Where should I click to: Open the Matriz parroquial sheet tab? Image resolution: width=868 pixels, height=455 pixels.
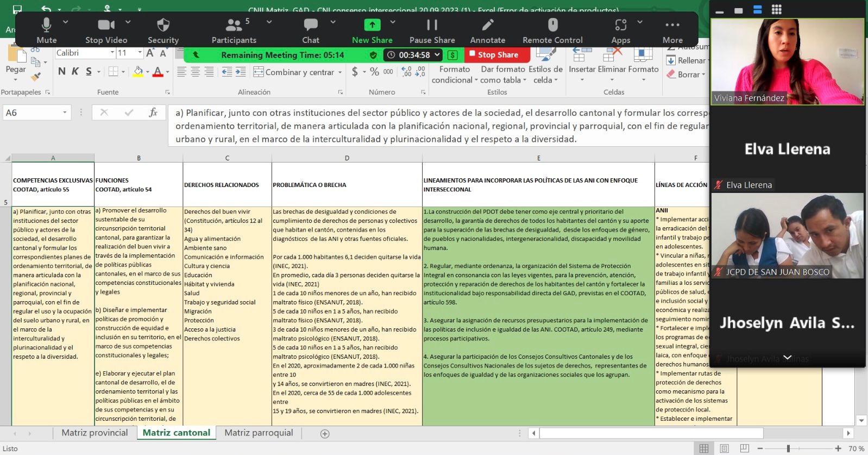(259, 433)
